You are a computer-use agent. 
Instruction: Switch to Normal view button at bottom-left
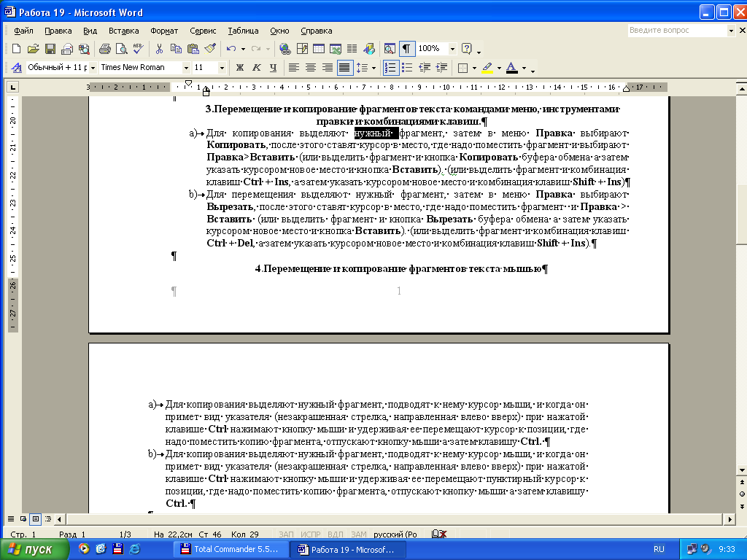[x=11, y=518]
